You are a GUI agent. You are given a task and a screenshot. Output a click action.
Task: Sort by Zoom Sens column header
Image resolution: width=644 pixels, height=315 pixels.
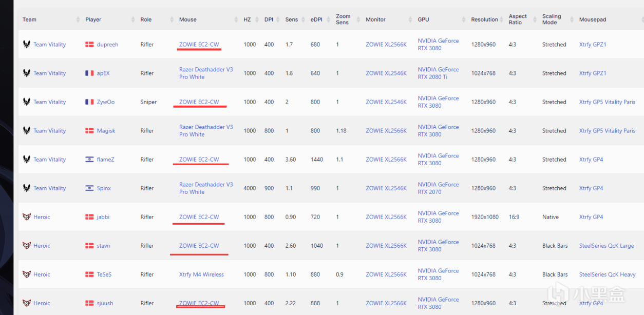point(343,19)
